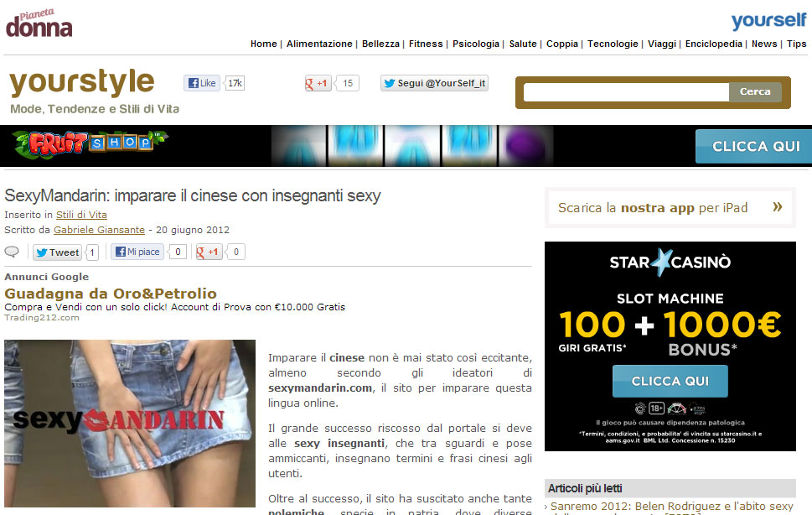
Task: Click the 17k Facebook like counter
Action: tap(235, 83)
